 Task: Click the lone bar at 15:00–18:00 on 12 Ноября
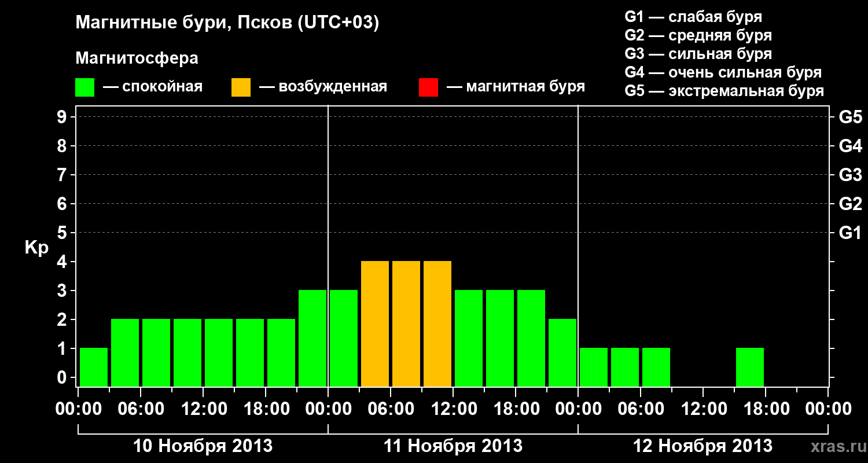[750, 367]
